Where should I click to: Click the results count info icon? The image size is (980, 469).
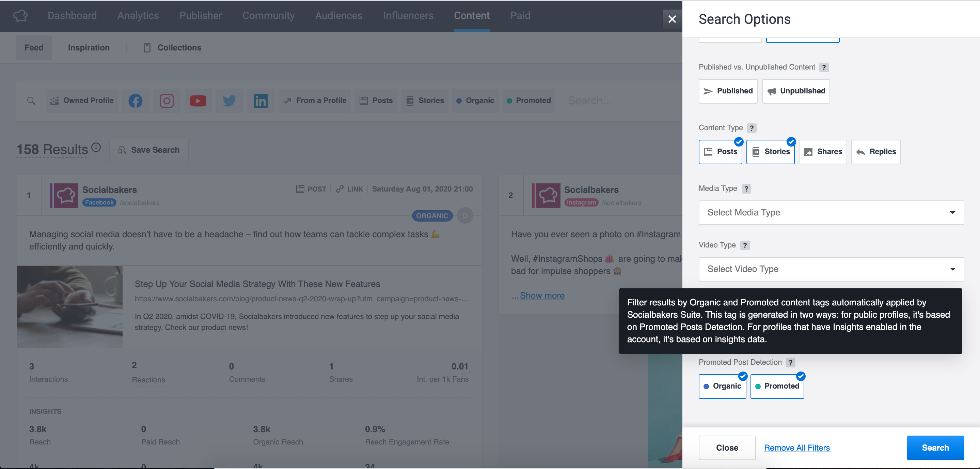[x=96, y=147]
